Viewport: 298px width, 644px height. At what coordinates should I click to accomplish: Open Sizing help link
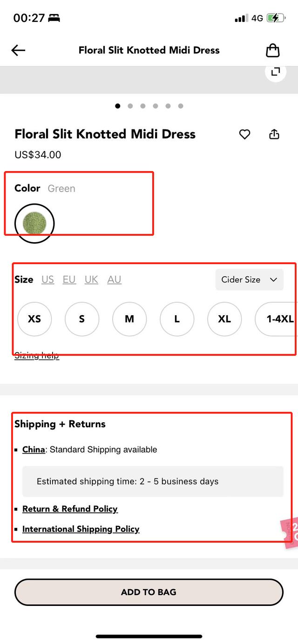click(37, 356)
